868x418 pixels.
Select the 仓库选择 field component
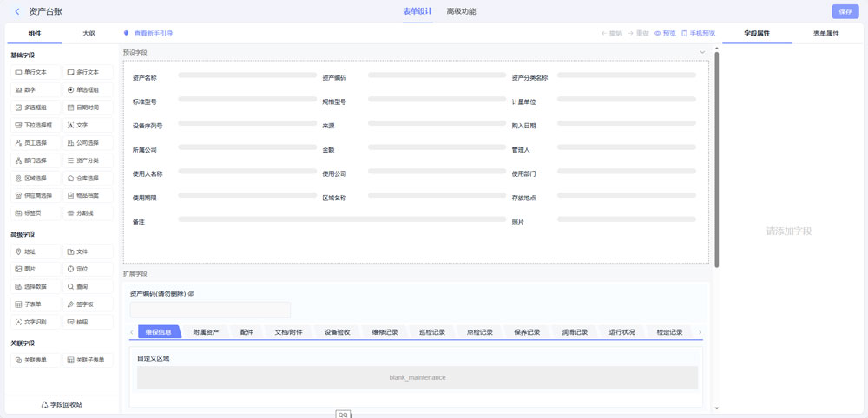pyautogui.click(x=89, y=178)
